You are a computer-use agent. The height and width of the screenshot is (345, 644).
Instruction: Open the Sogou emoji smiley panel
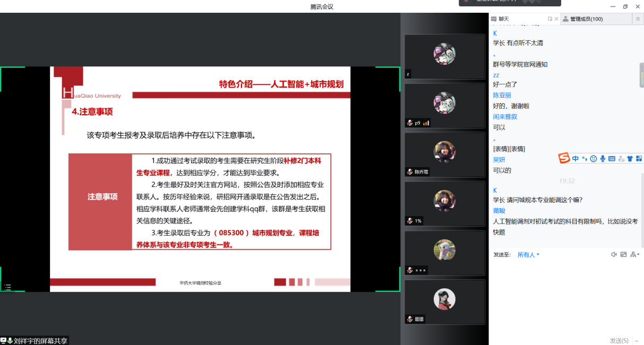(594, 158)
